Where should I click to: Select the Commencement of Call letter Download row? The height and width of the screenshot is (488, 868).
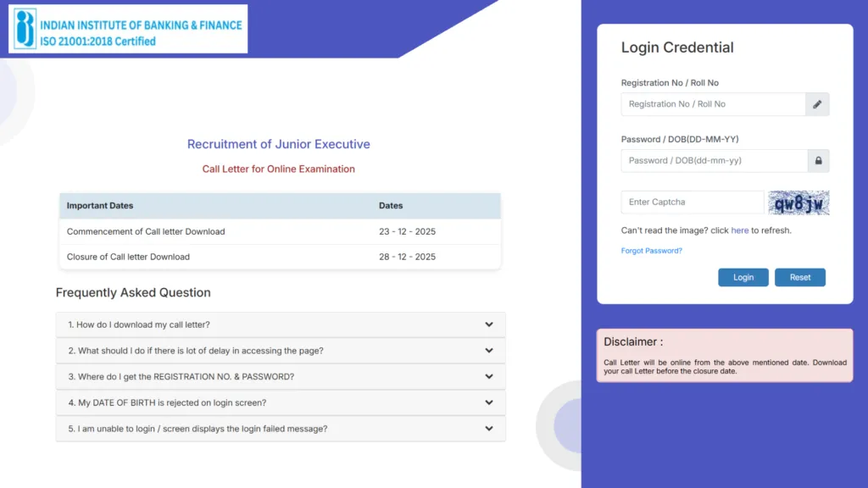click(280, 230)
